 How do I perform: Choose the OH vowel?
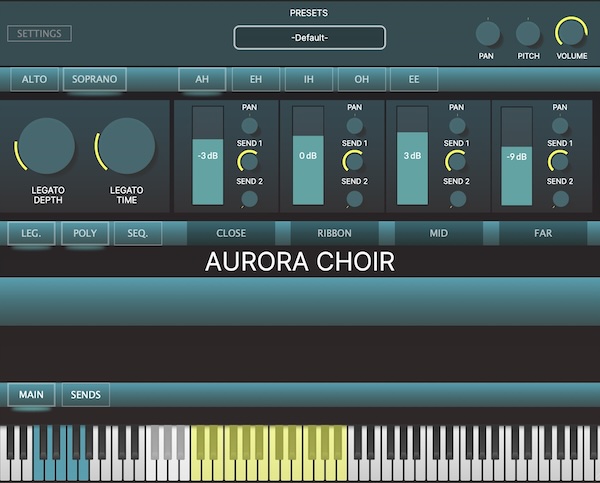click(362, 79)
